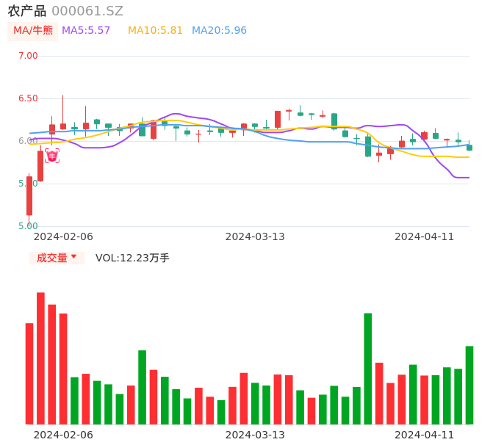Click the 2024-03-13 label under the price chart
Image resolution: width=504 pixels, height=445 pixels.
(255, 236)
